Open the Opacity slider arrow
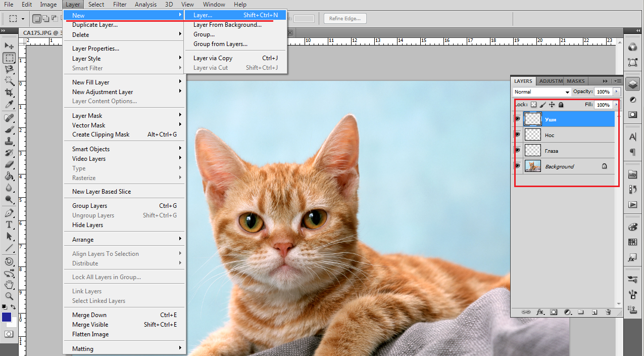644x356 pixels. click(616, 92)
